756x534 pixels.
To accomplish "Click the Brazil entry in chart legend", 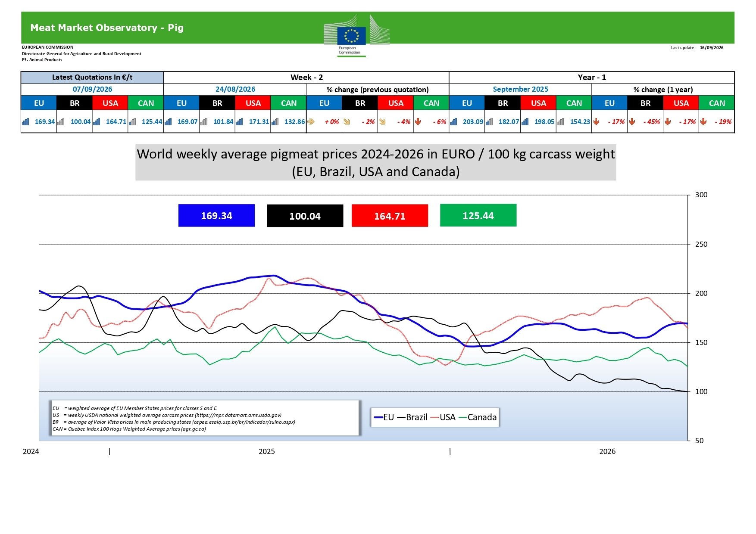I will [412, 417].
